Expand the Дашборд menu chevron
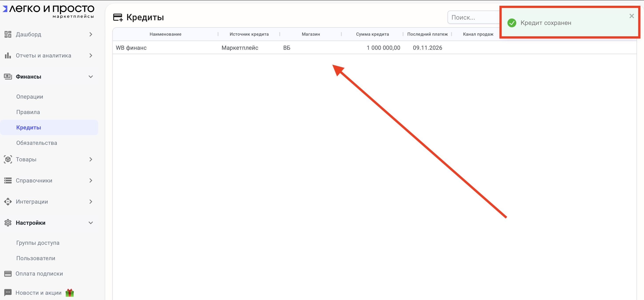 pos(91,34)
